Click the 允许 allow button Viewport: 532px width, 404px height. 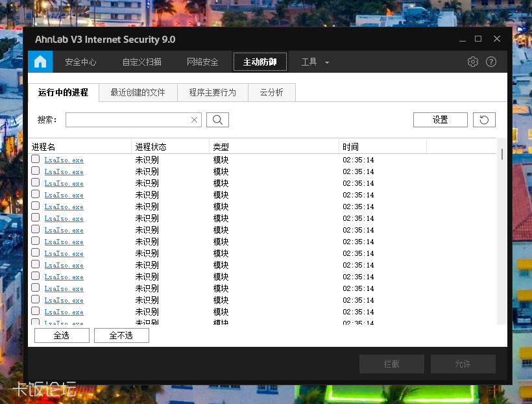coord(463,364)
